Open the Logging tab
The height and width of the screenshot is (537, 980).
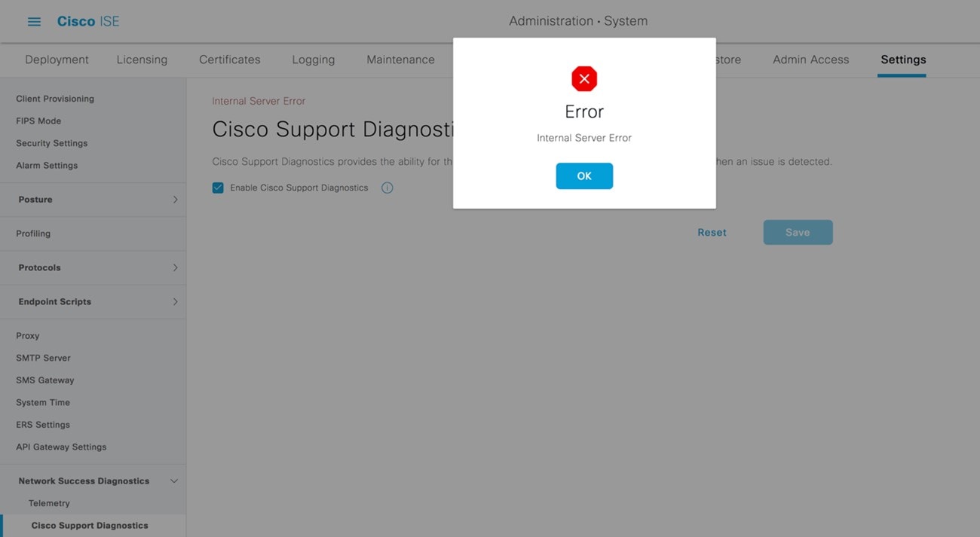tap(314, 59)
